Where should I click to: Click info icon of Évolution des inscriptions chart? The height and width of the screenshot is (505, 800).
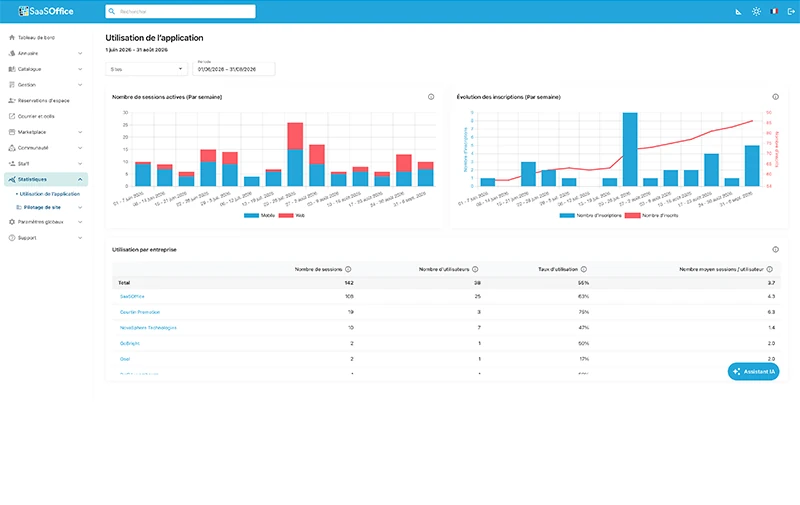click(776, 97)
